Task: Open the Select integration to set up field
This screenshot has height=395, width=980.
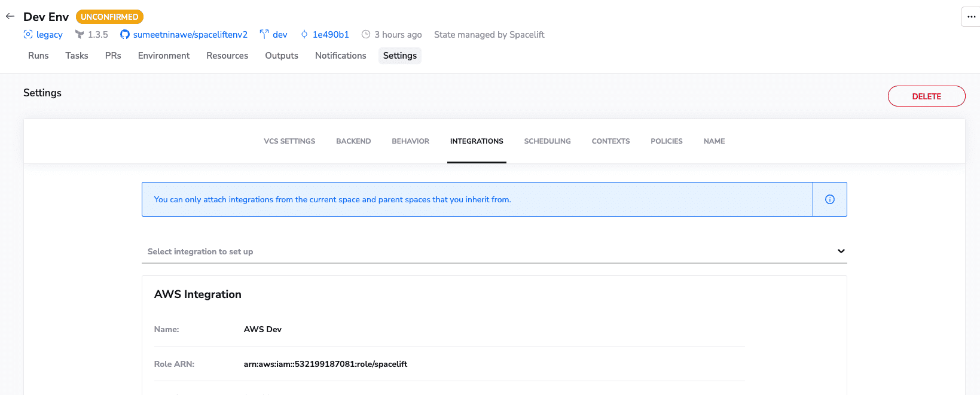Action: pyautogui.click(x=494, y=251)
